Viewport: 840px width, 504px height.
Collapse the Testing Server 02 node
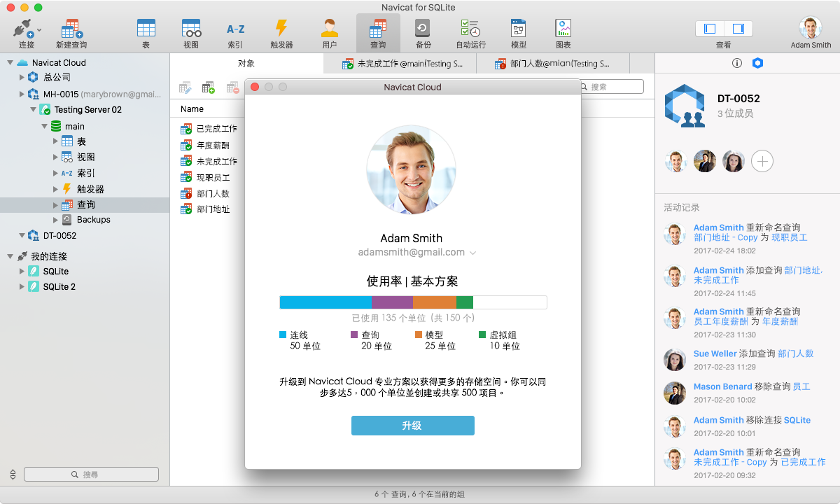(x=33, y=109)
